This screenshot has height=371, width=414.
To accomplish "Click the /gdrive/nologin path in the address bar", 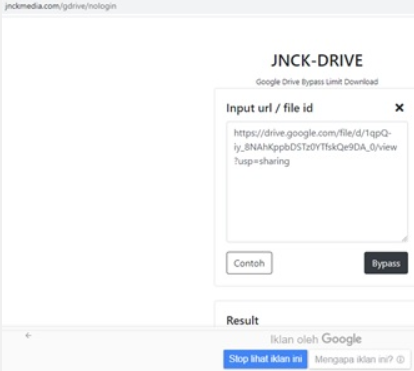I will pos(88,6).
